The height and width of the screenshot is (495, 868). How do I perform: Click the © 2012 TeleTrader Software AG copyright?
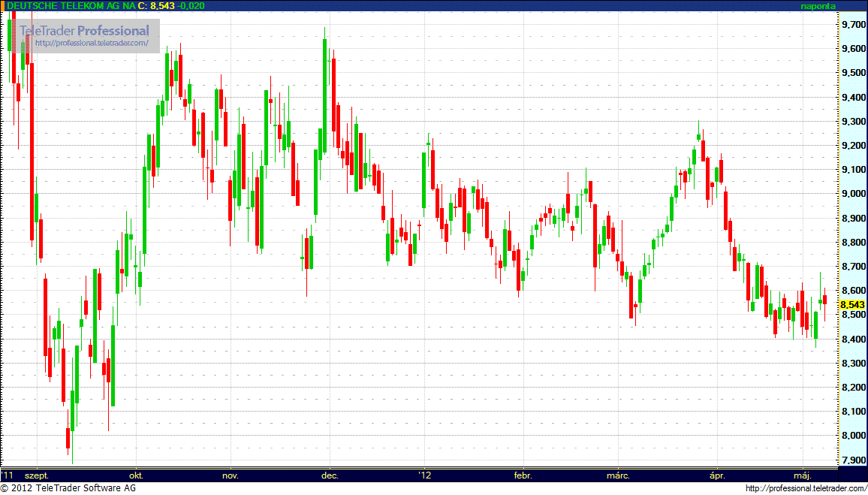tap(68, 488)
